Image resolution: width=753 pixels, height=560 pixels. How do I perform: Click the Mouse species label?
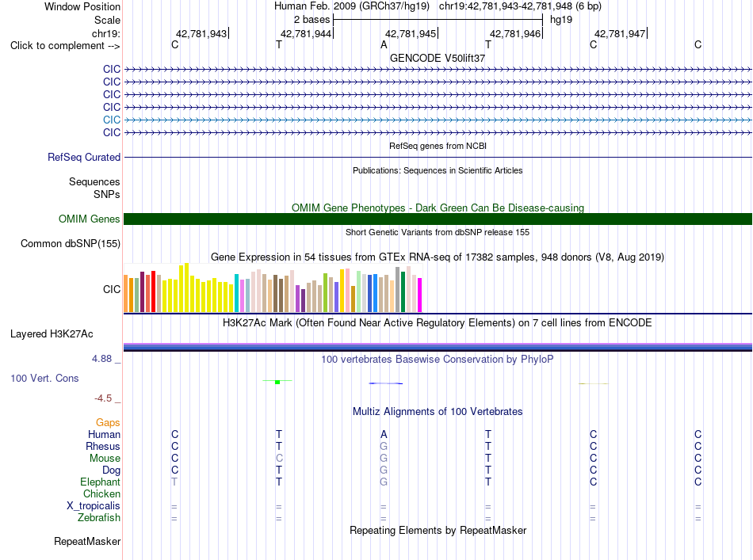pos(105,459)
